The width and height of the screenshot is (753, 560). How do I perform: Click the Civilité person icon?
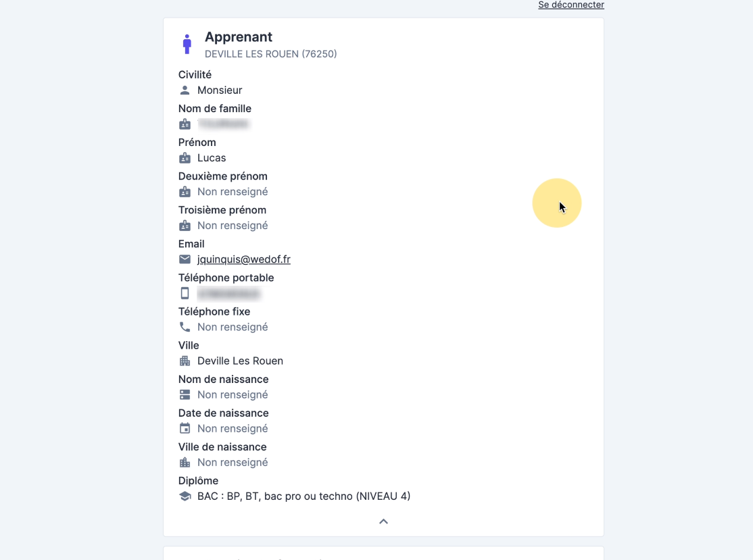coord(185,90)
